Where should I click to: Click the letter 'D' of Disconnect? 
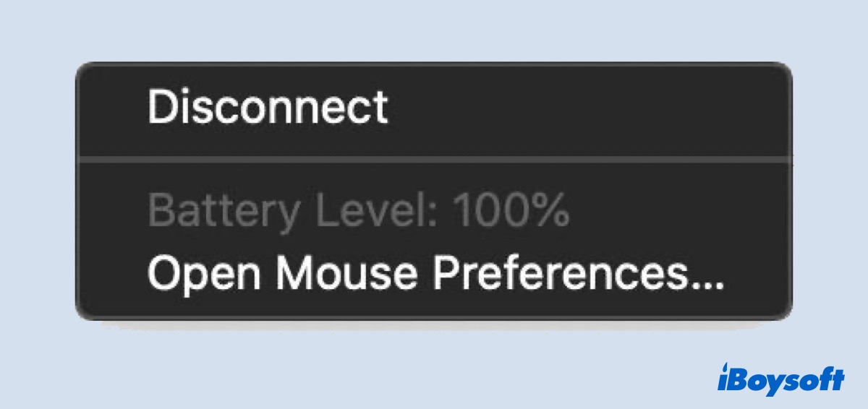(161, 107)
